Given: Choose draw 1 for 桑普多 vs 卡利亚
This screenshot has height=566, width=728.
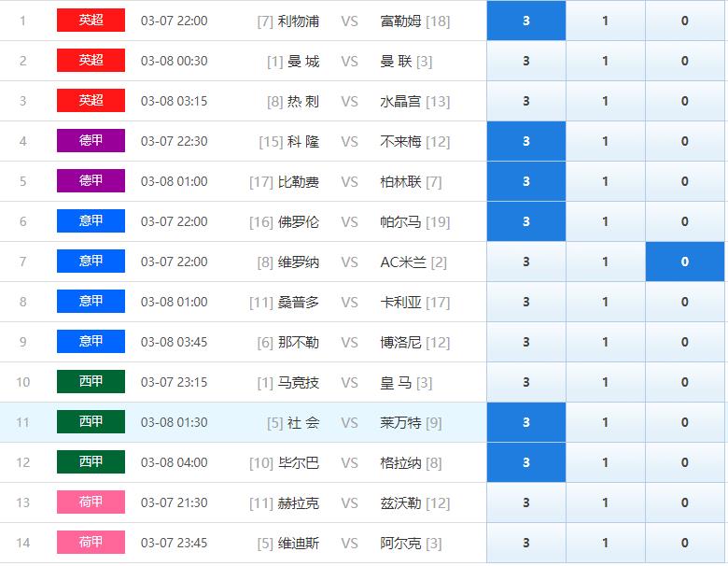Looking at the screenshot, I should [x=606, y=302].
